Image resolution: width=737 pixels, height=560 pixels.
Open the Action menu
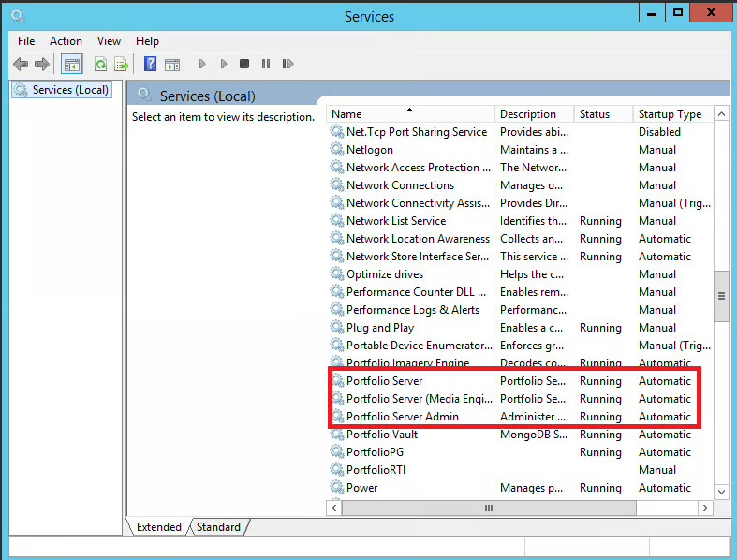pos(66,41)
